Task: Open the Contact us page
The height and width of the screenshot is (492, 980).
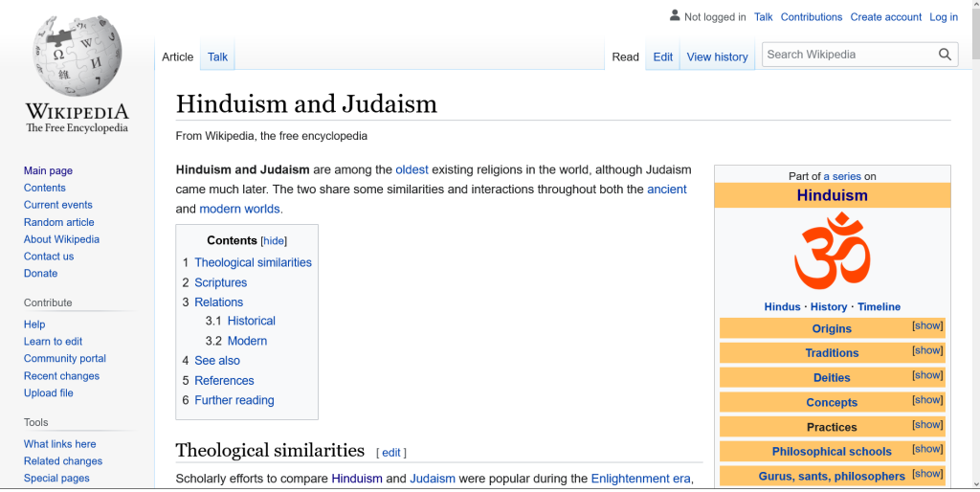Action: tap(49, 257)
